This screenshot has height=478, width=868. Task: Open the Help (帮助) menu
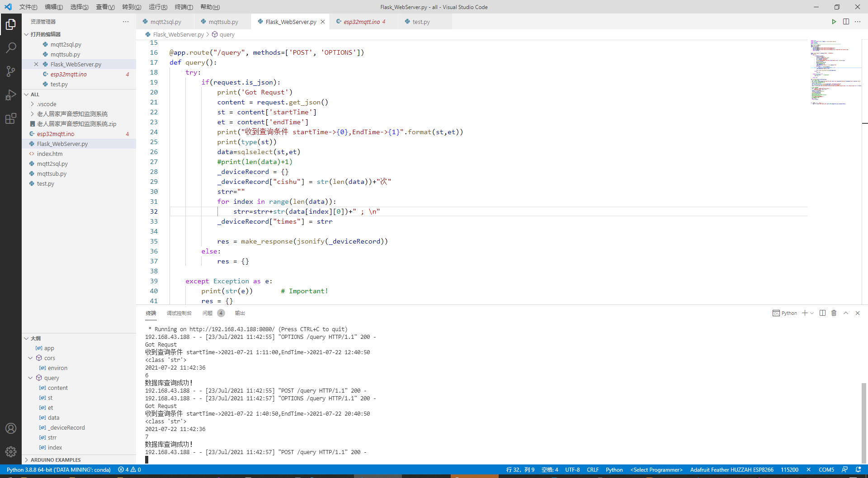tap(210, 7)
